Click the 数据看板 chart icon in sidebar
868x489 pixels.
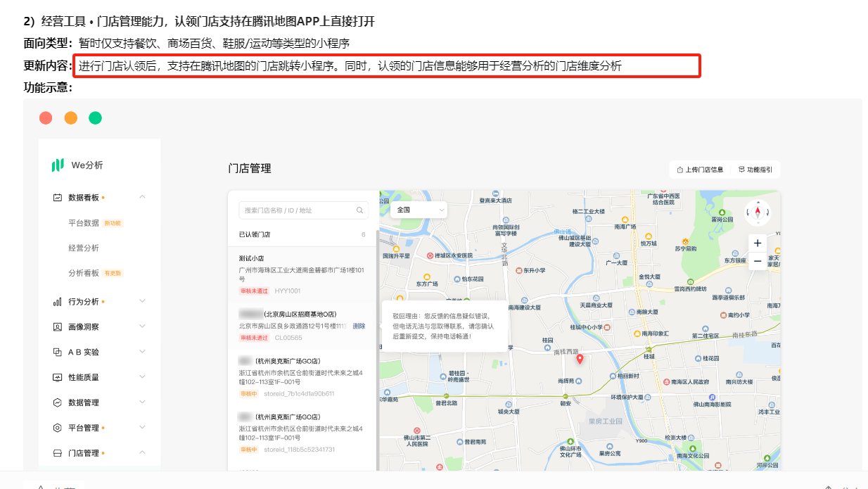(58, 198)
